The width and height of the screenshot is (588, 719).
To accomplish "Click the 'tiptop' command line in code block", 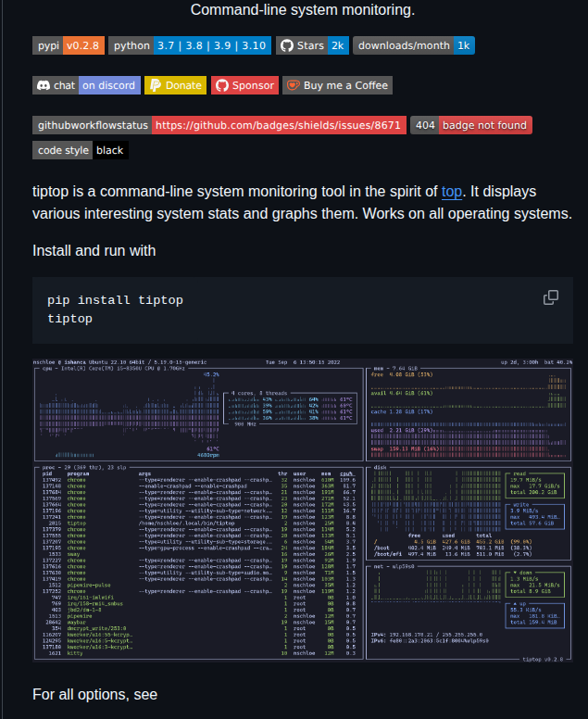I will click(69, 318).
